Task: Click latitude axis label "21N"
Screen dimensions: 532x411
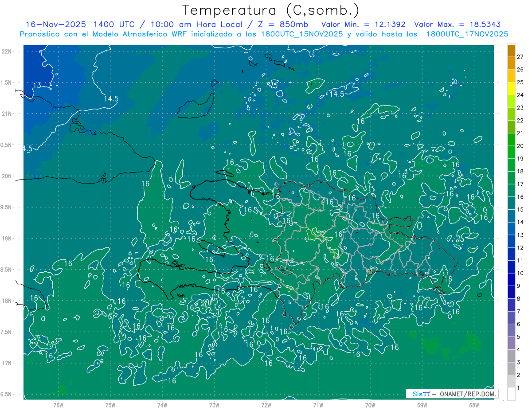Action: (7, 114)
